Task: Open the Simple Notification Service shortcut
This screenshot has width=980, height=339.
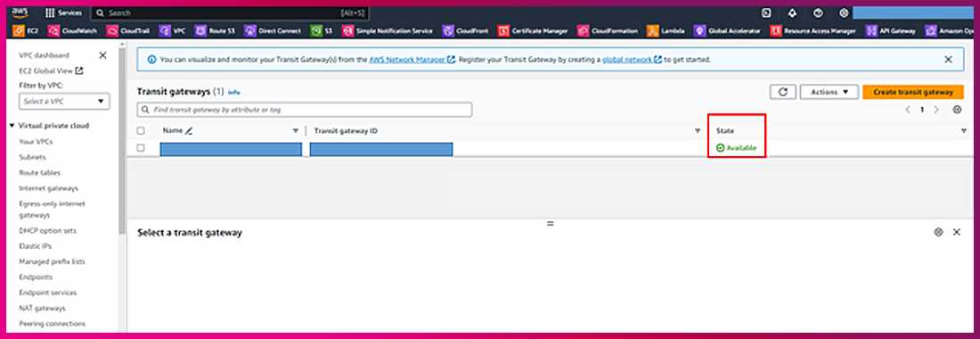Action: (388, 30)
